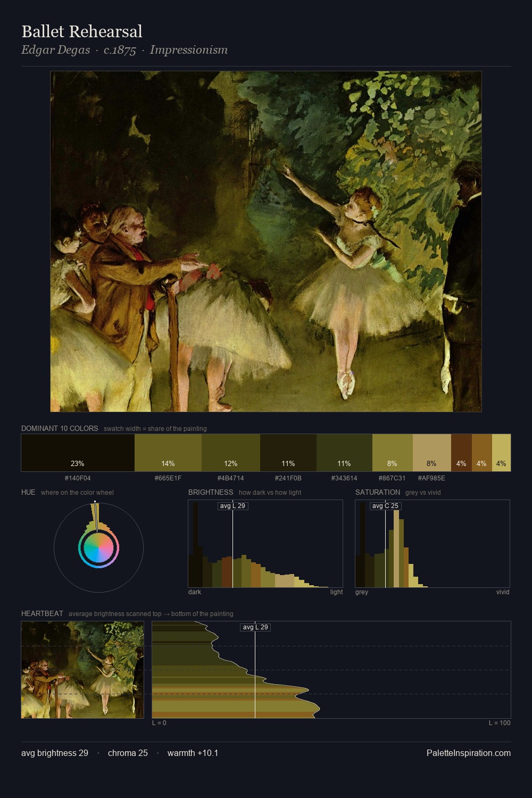Select the 14% swatch #665E1F
The height and width of the screenshot is (798, 532).
[168, 453]
